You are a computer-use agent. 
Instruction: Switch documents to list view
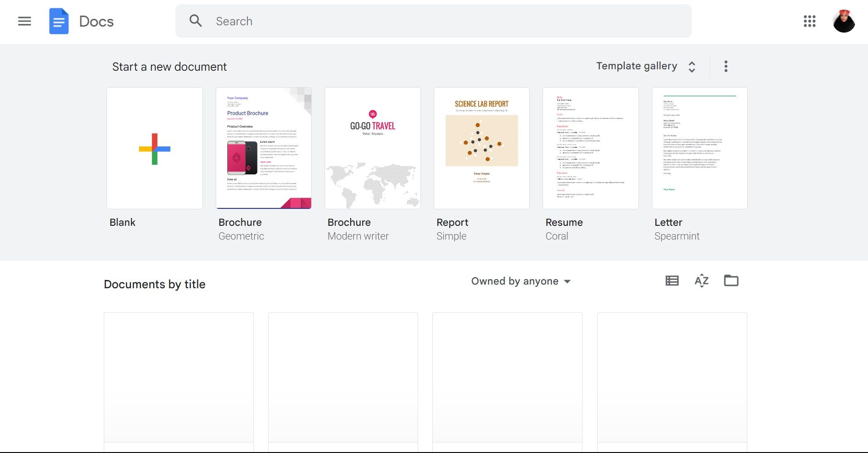click(x=672, y=280)
